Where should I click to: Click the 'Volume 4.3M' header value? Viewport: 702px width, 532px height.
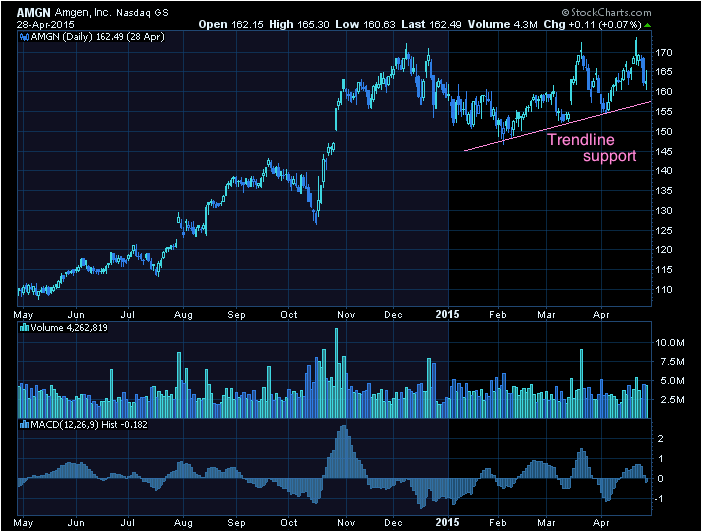(502, 24)
